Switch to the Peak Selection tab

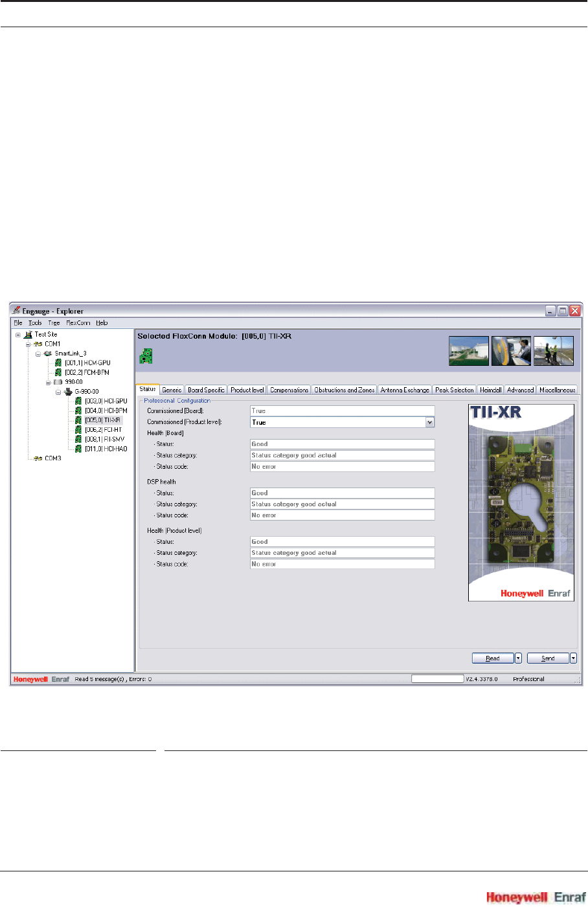click(x=454, y=390)
